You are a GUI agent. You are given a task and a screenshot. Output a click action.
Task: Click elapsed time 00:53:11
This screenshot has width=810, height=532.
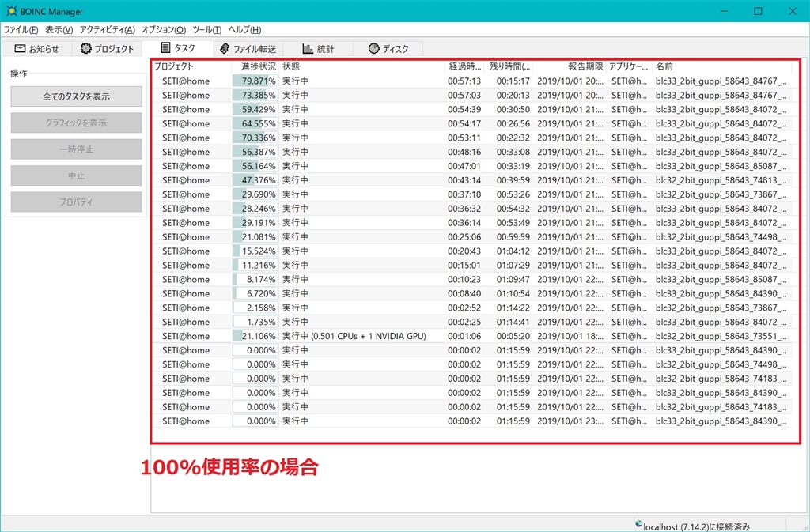464,138
